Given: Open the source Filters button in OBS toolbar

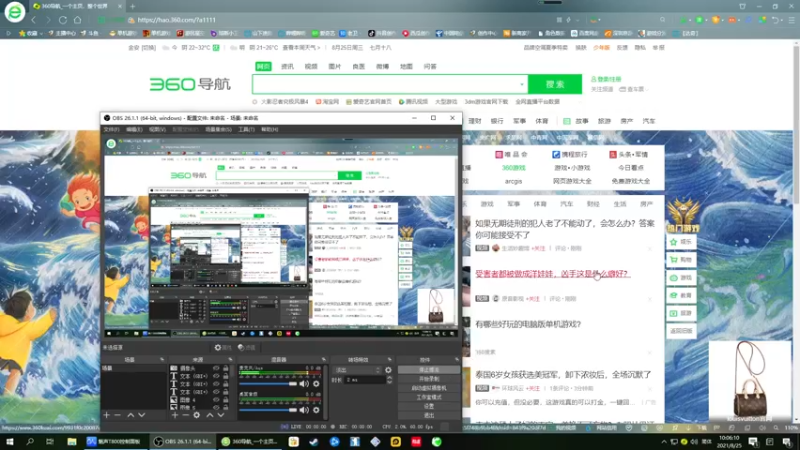Looking at the screenshot, I should click(x=246, y=347).
